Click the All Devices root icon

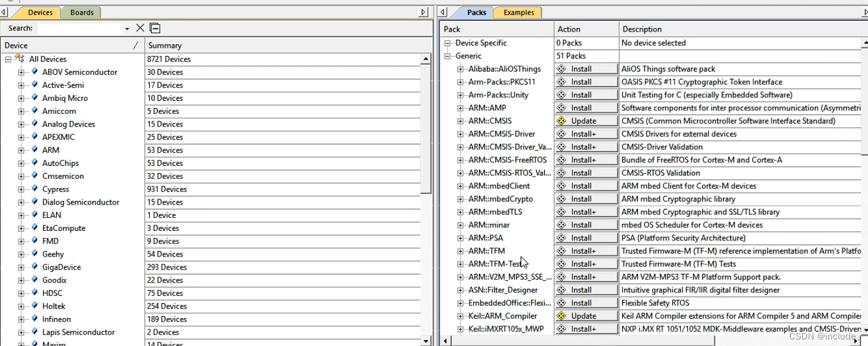(x=20, y=58)
